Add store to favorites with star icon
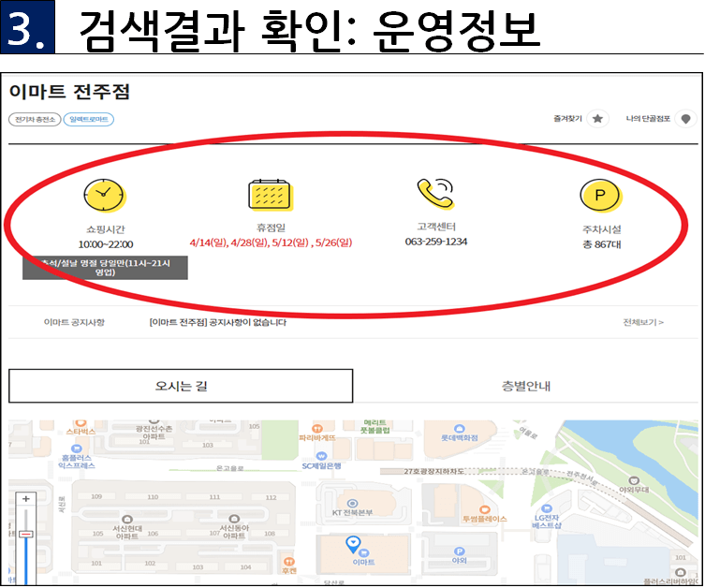705x588 pixels. [x=597, y=119]
